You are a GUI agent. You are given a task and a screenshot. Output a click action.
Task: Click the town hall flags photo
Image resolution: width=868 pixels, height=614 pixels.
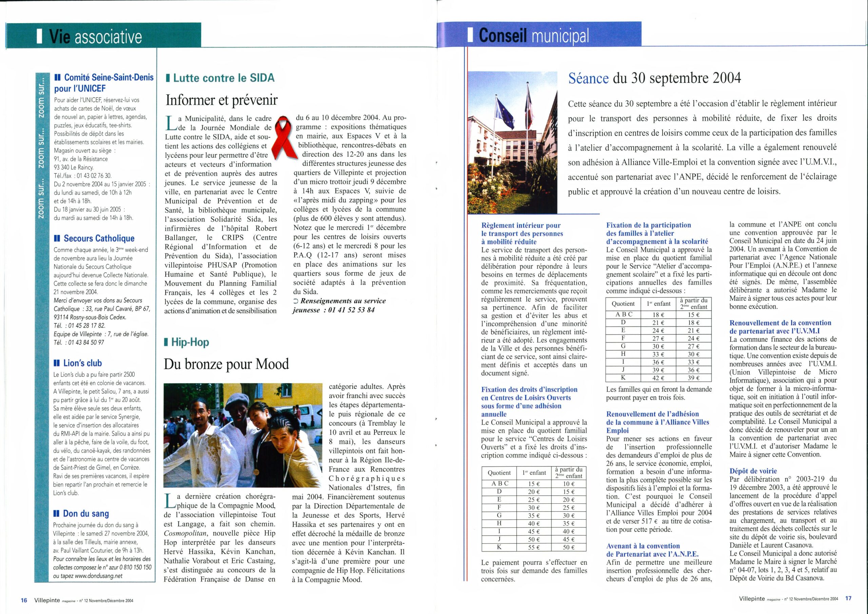click(x=512, y=142)
